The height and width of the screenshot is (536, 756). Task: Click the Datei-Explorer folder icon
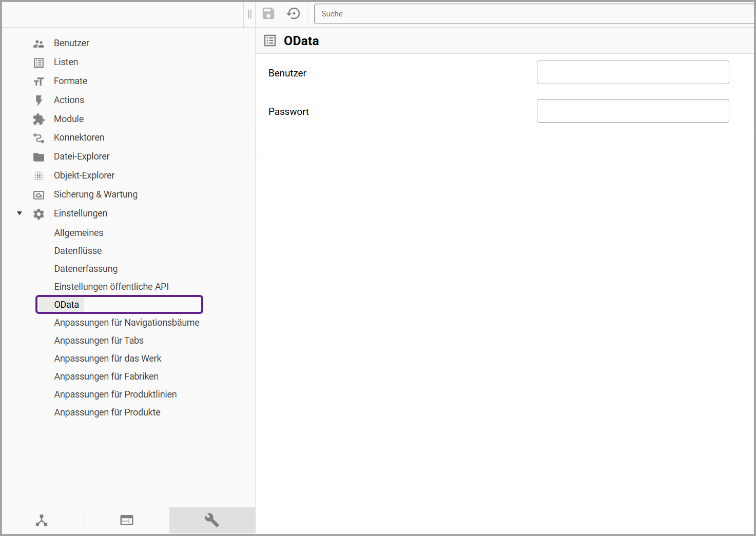[x=39, y=157]
